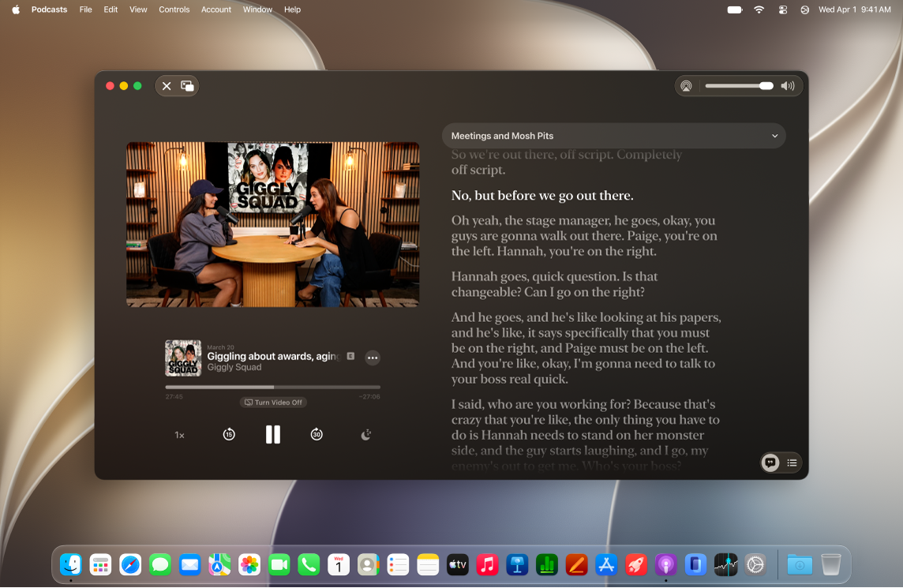This screenshot has height=588, width=903.
Task: Open Finder from the Dock
Action: pyautogui.click(x=71, y=565)
